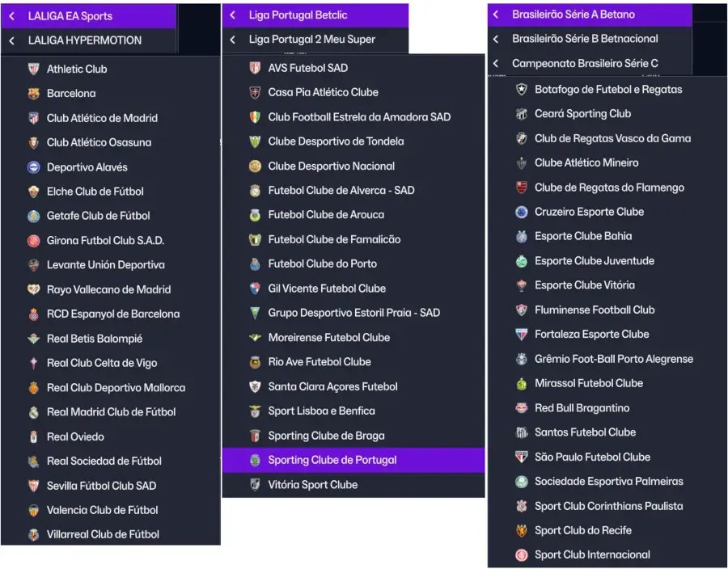Image resolution: width=728 pixels, height=569 pixels.
Task: Click the Liga Portugal Betclic back chevron
Action: point(233,15)
